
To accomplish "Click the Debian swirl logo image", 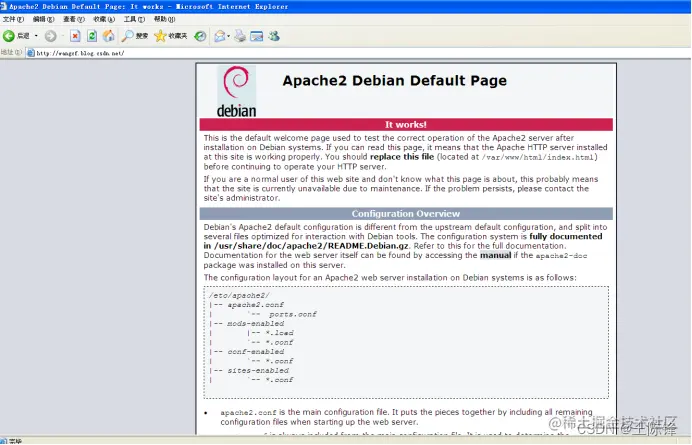I will pos(236,91).
